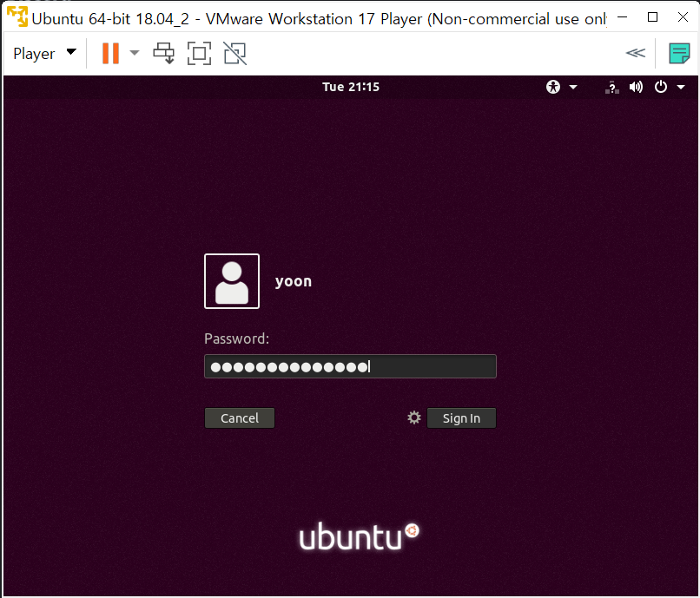Enter full screen mode icon
The height and width of the screenshot is (598, 700).
199,54
